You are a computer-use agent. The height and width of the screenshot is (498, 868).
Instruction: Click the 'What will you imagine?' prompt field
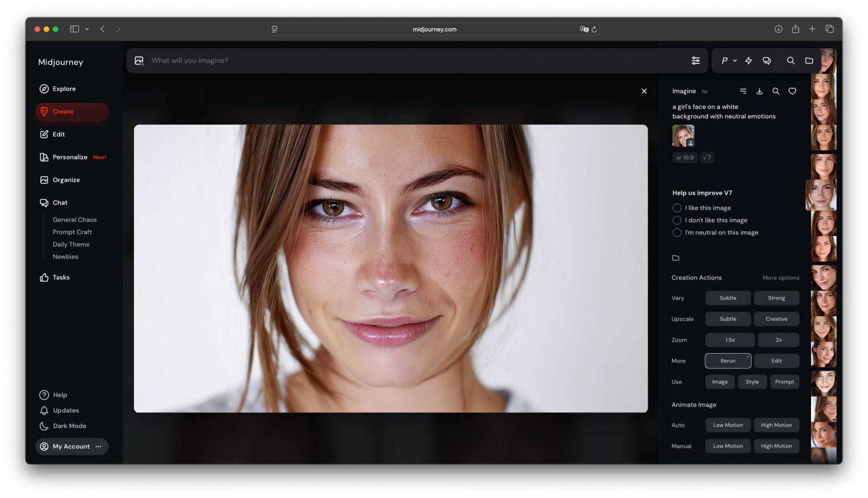418,61
